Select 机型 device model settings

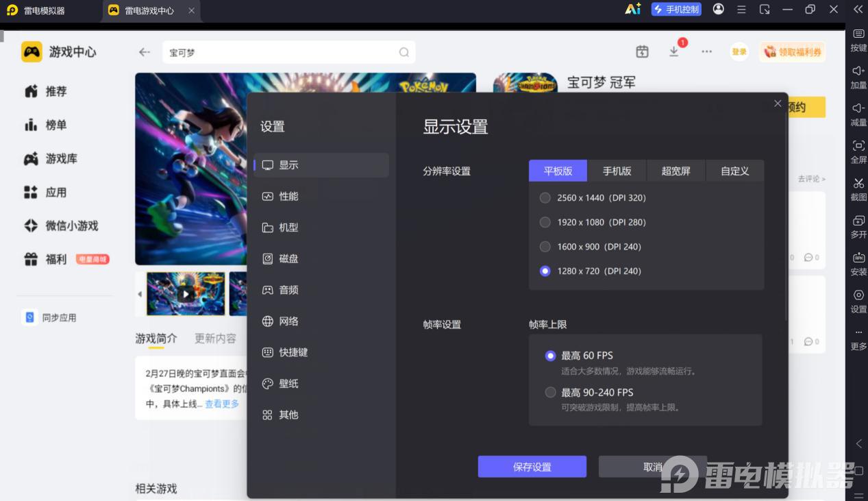coord(321,228)
